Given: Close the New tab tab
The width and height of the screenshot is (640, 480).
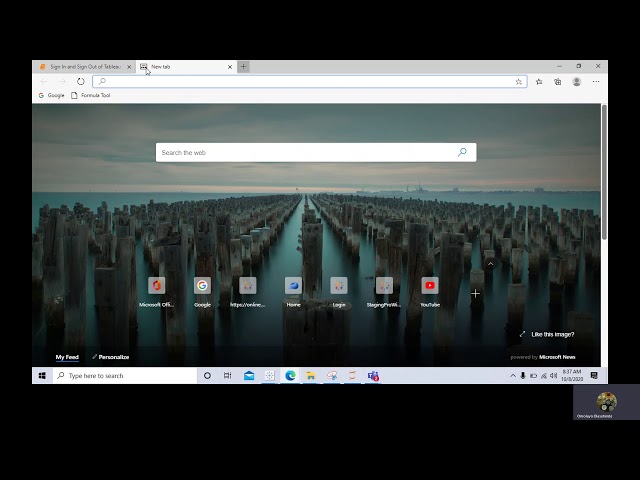Looking at the screenshot, I should point(230,67).
